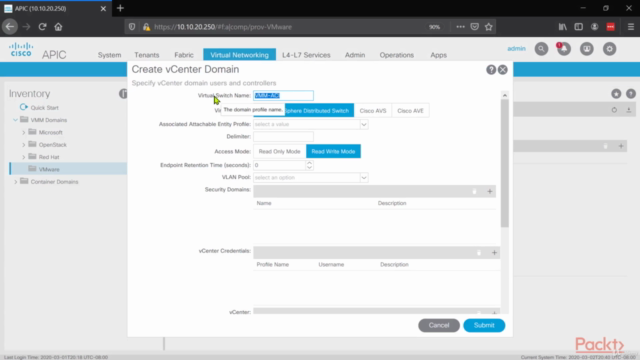
Task: Open new browser tab
Action: 120,8
